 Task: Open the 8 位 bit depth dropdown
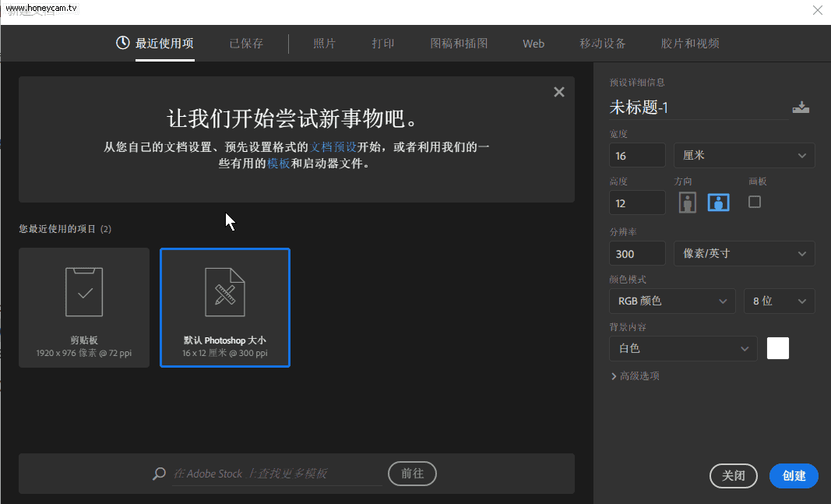779,301
